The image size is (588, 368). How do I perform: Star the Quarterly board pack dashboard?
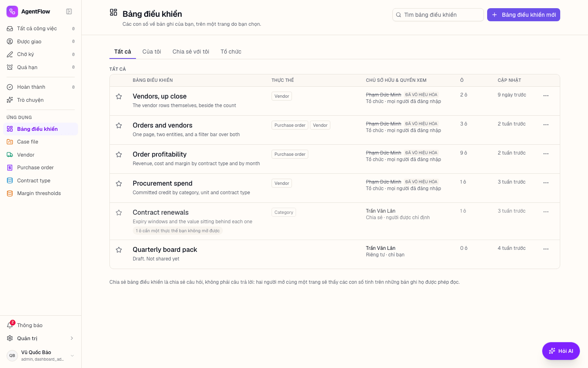pos(119,250)
